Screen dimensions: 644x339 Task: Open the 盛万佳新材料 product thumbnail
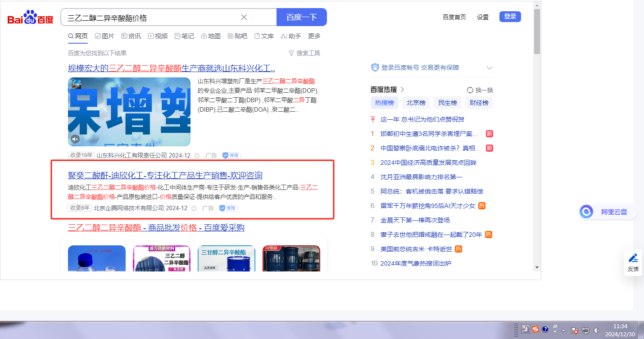162,258
